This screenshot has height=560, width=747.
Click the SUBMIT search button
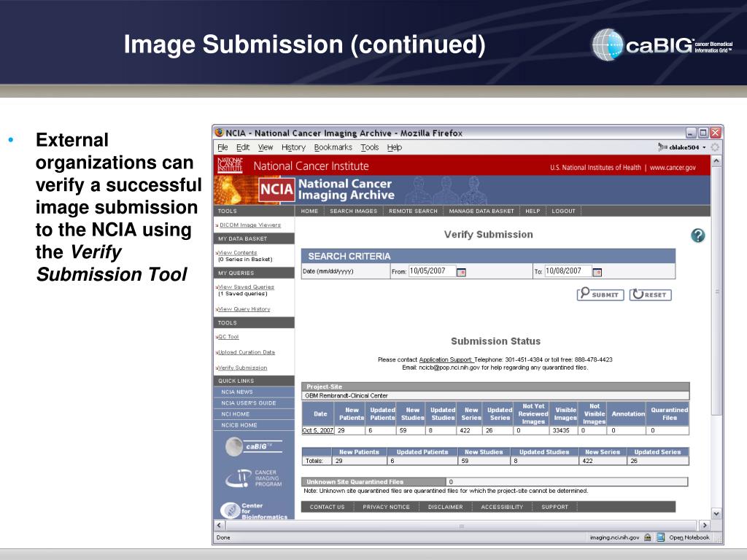tap(600, 295)
